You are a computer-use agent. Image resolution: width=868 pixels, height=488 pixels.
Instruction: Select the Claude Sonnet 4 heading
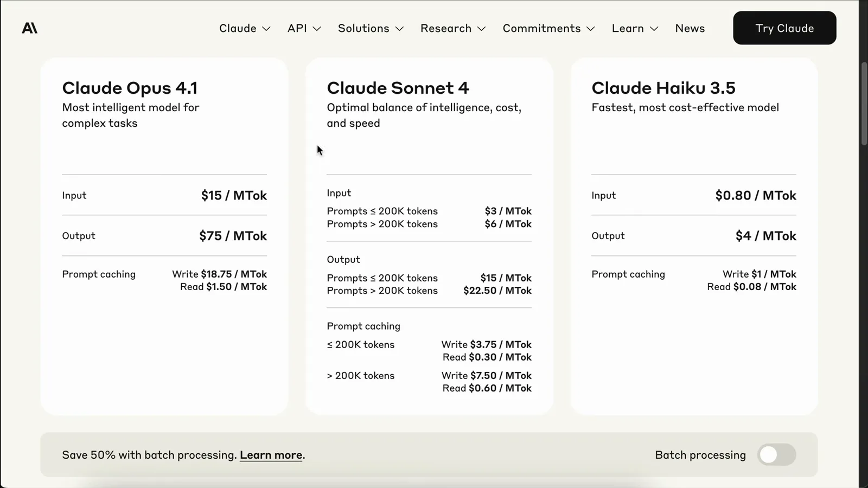point(398,88)
